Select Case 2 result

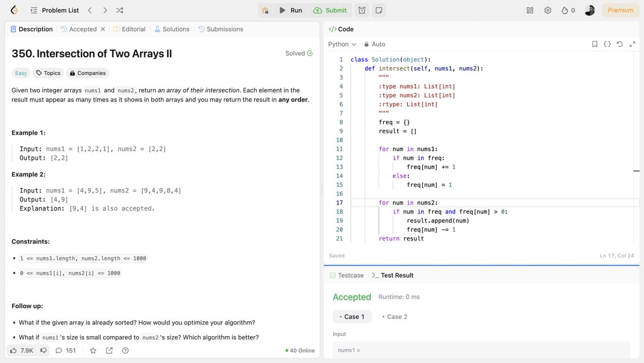coord(394,317)
